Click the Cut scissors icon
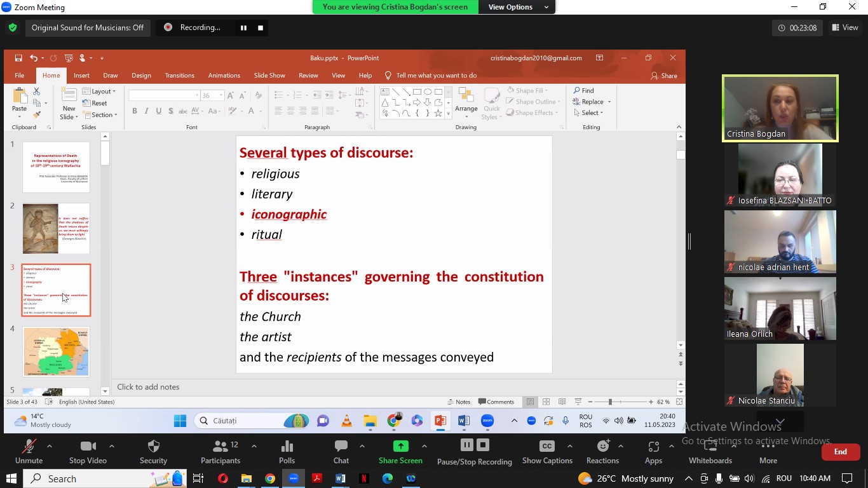The height and width of the screenshot is (488, 868). pos(36,91)
